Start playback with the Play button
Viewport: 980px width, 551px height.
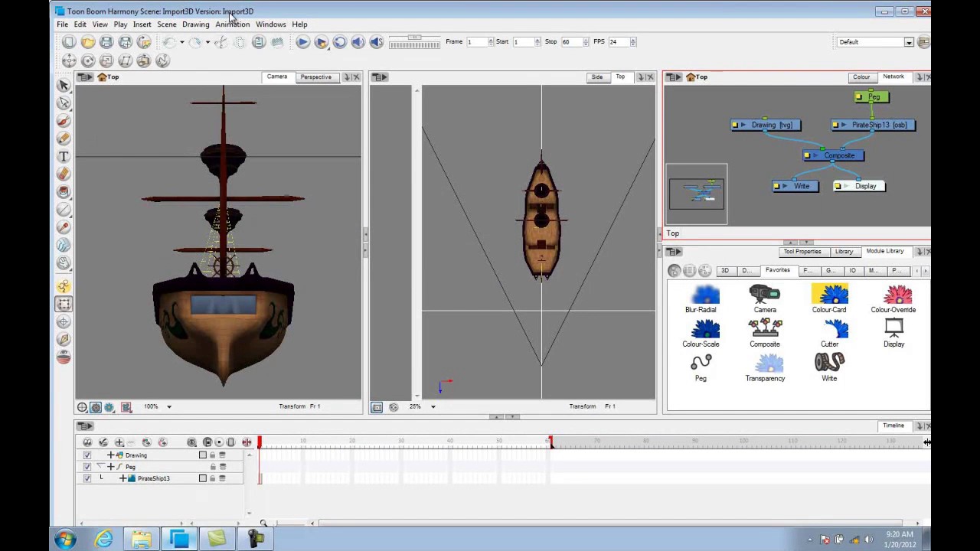(303, 42)
